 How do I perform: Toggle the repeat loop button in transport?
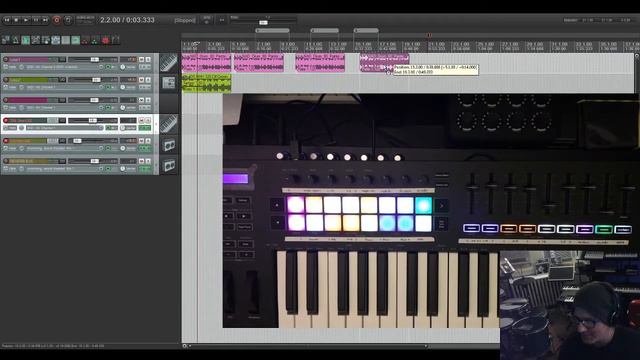click(68, 20)
